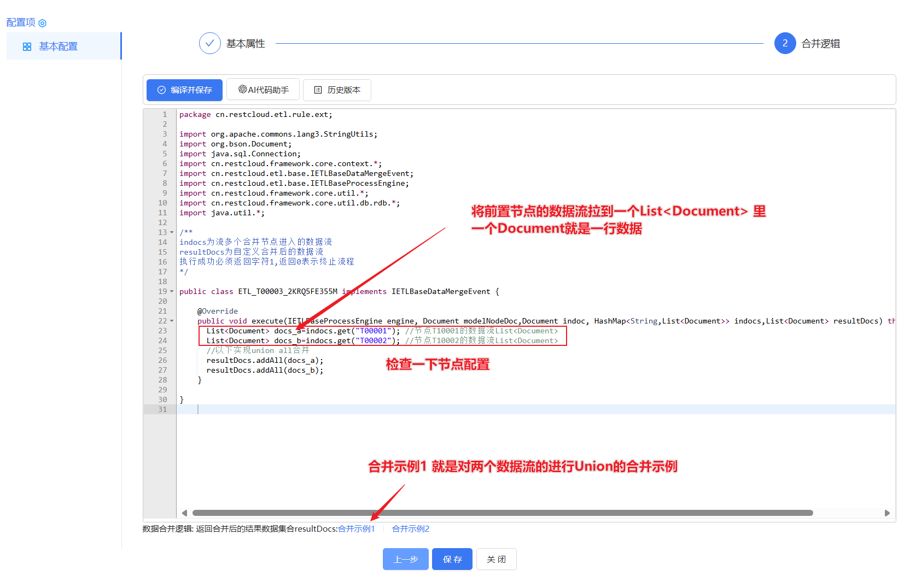Place cursor on empty line 31 in editor
The width and height of the screenshot is (904, 588).
[536, 410]
